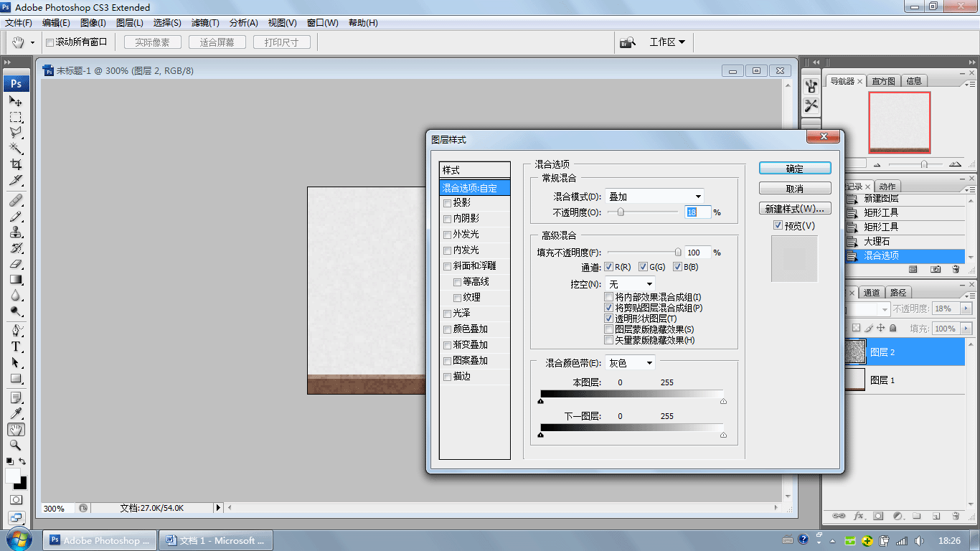Select the Pen tool
The image size is (980, 551).
click(16, 331)
